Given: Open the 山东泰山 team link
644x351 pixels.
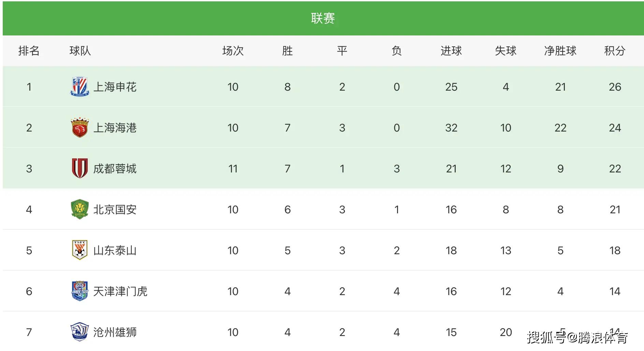Looking at the screenshot, I should 115,250.
